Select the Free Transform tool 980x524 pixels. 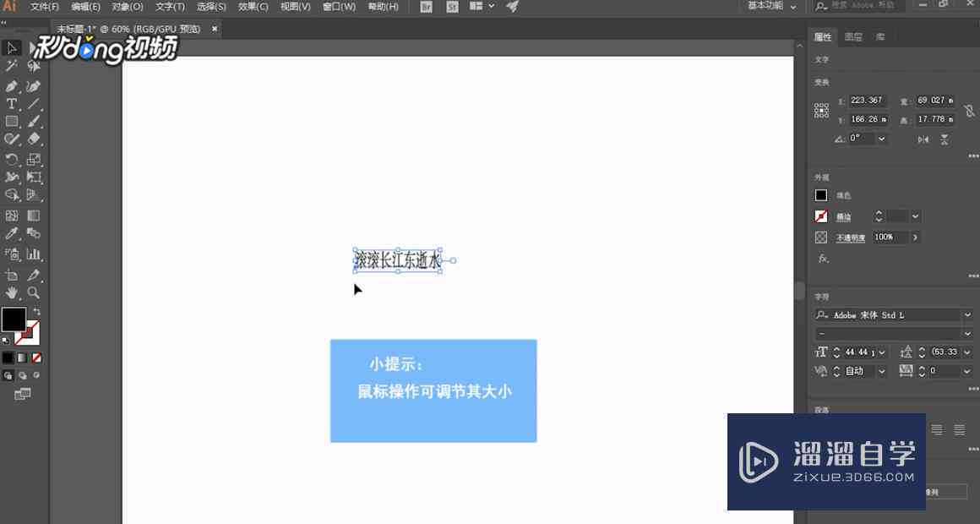pyautogui.click(x=34, y=177)
